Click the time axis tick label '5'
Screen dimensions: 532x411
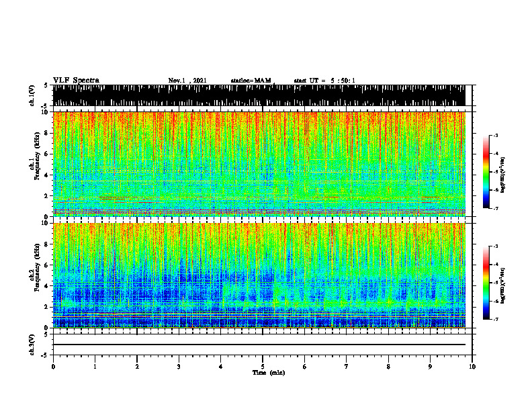[263, 367]
